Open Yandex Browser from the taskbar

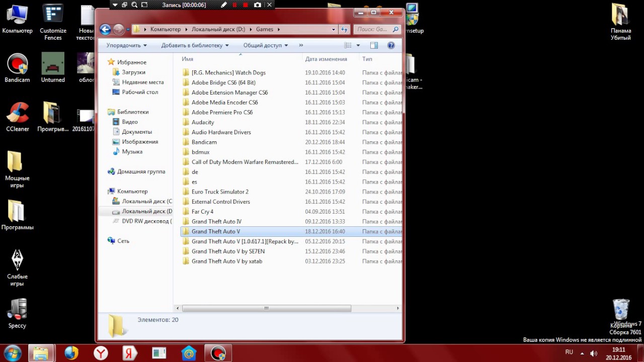[x=101, y=353]
